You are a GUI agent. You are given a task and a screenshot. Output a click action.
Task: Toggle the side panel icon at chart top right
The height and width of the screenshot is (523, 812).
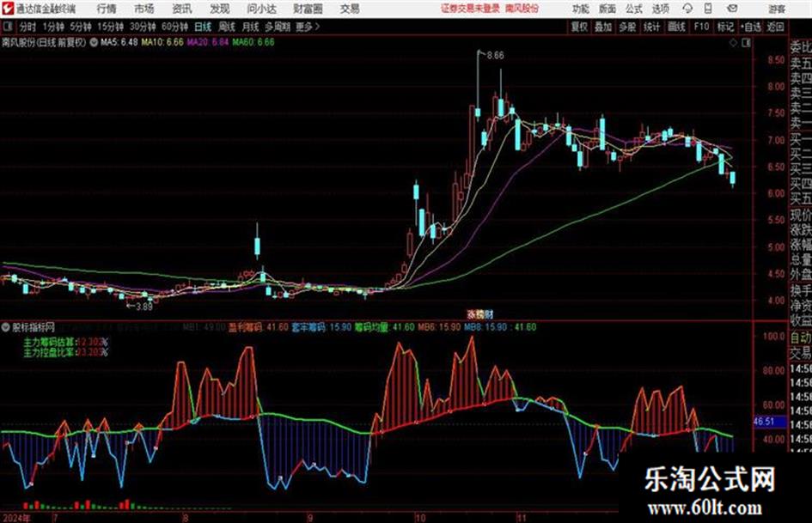click(746, 43)
